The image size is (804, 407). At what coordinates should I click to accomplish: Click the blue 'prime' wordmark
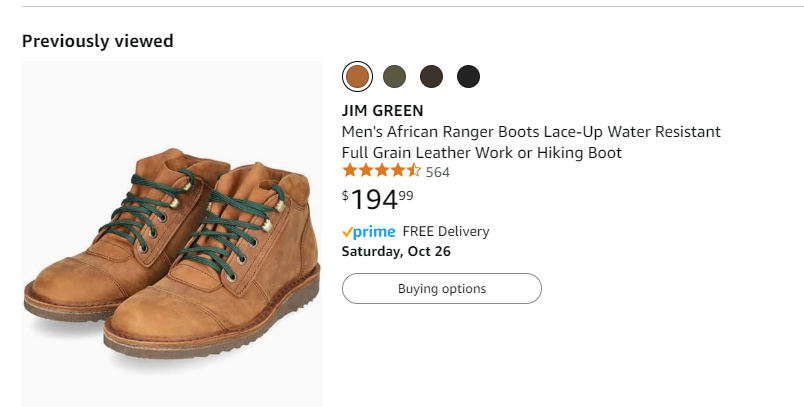pos(377,232)
